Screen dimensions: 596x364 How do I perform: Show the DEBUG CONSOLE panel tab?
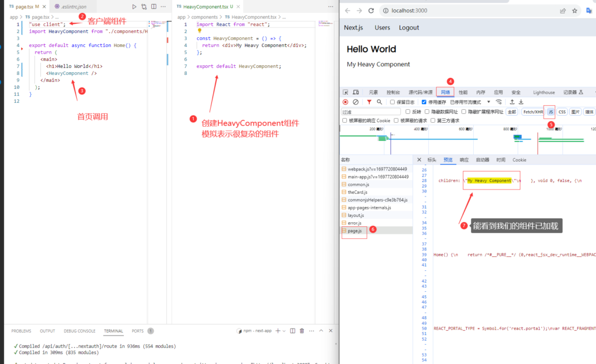pos(79,331)
